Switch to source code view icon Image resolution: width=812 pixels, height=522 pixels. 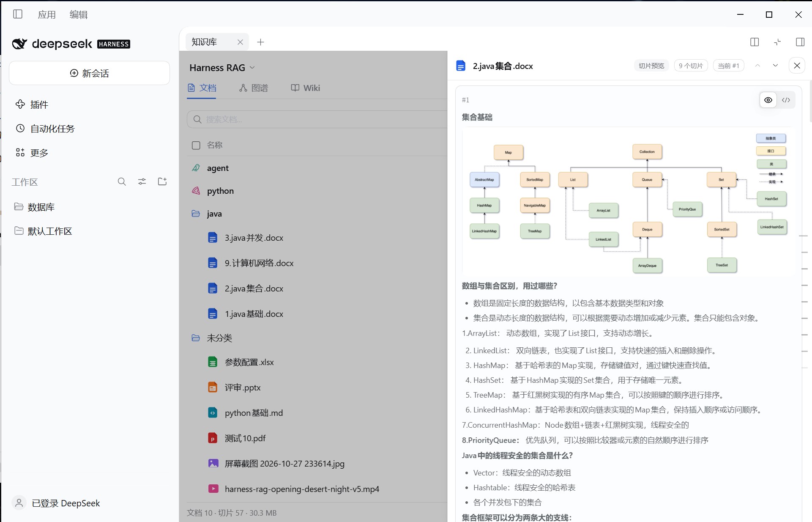[x=786, y=100]
